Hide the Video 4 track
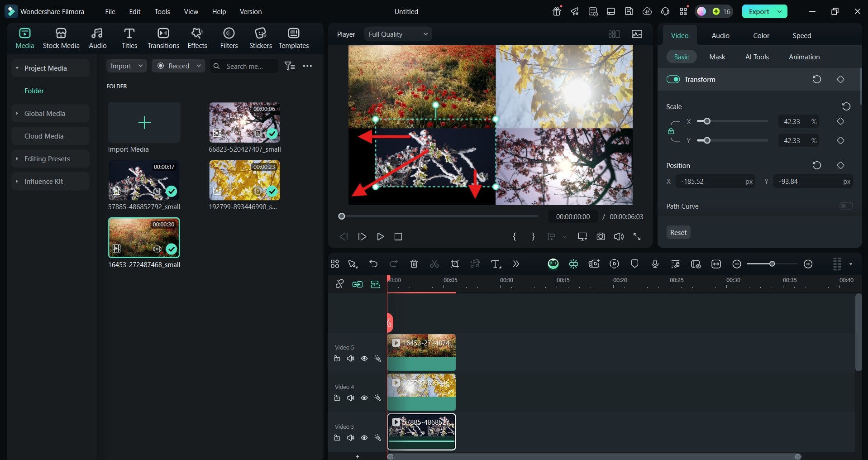Screen dimensions: 868x460 pos(364,398)
